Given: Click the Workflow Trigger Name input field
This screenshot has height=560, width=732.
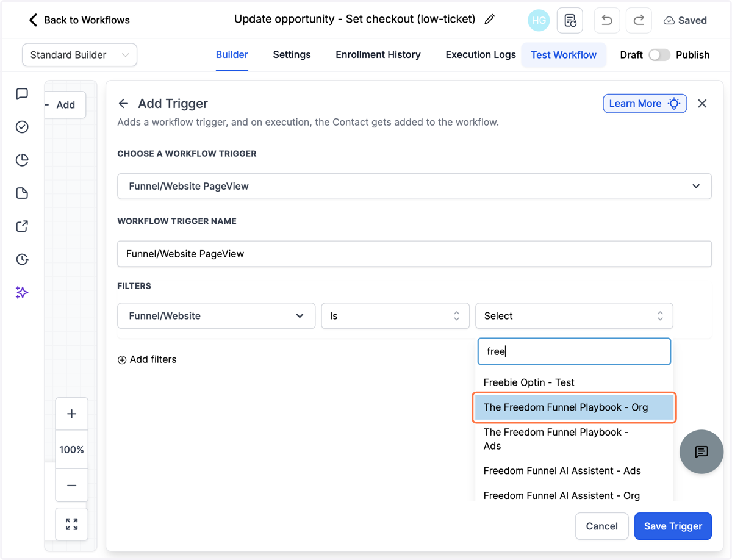Looking at the screenshot, I should (x=414, y=254).
